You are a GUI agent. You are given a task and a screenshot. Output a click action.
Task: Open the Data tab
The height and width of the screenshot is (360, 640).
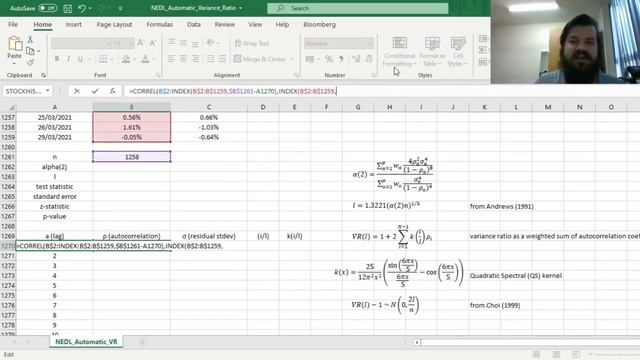click(x=194, y=24)
